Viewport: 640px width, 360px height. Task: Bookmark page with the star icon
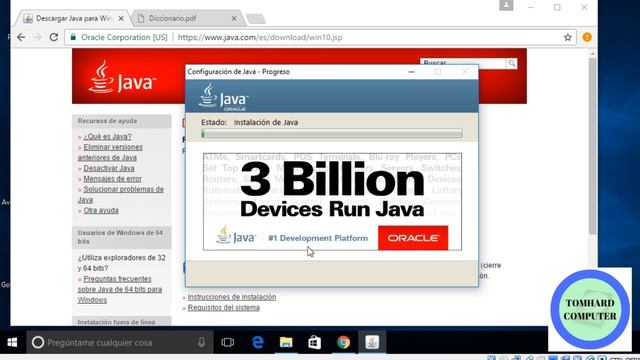pyautogui.click(x=567, y=37)
